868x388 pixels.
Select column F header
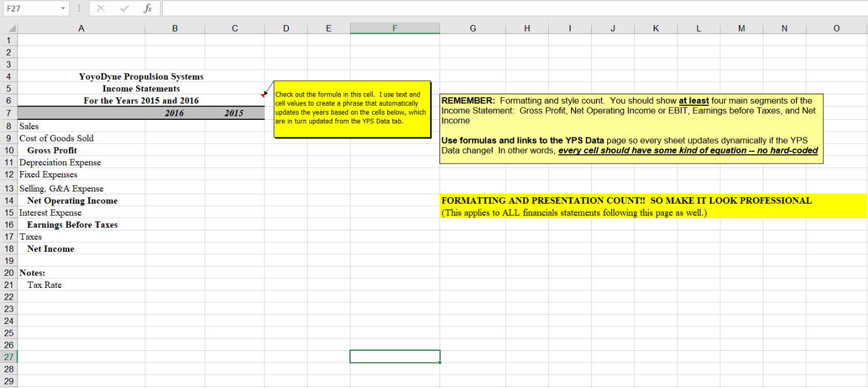tap(395, 28)
